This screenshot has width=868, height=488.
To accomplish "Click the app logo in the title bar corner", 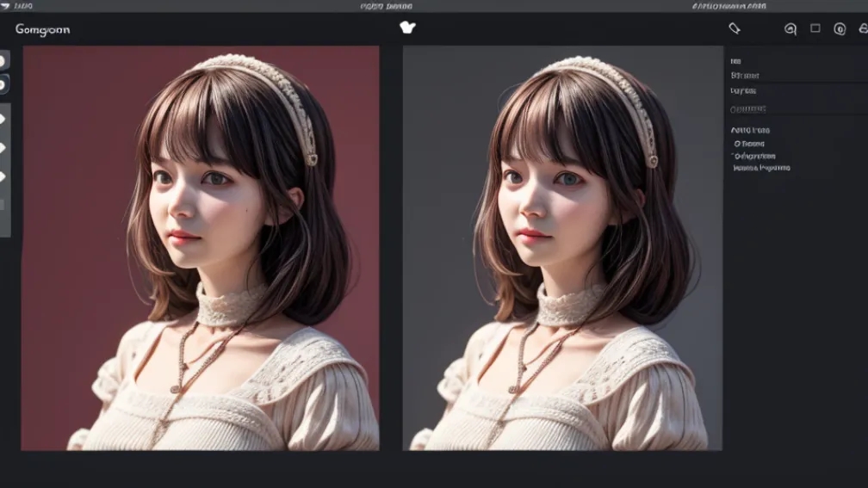I will click(5, 6).
